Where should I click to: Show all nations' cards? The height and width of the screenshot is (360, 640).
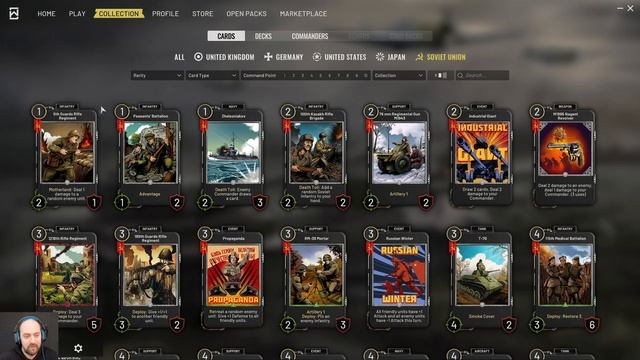pos(179,57)
